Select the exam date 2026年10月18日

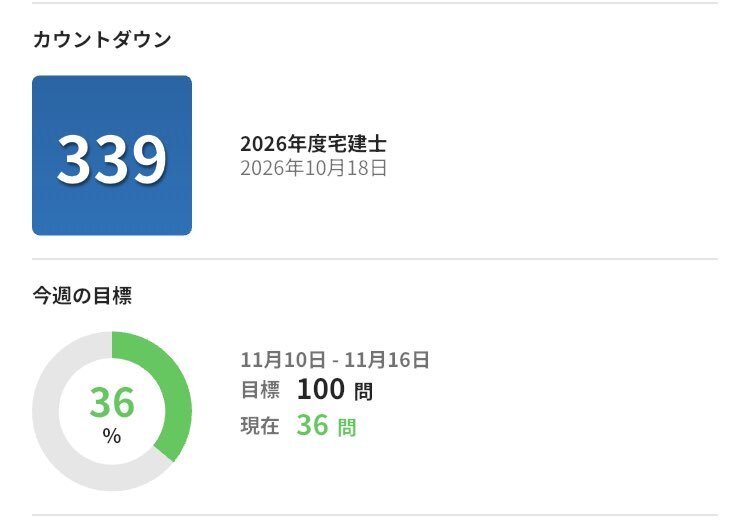point(313,168)
